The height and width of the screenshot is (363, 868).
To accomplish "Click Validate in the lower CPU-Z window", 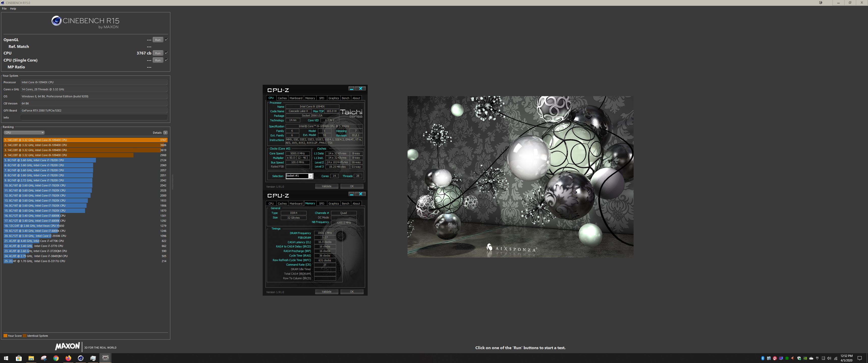I will pyautogui.click(x=327, y=292).
